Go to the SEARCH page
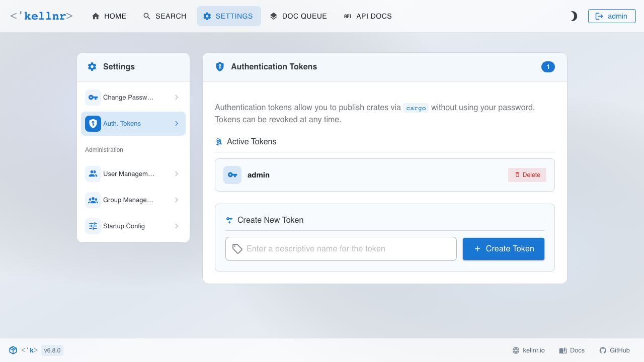This screenshot has height=362, width=644. [x=165, y=16]
